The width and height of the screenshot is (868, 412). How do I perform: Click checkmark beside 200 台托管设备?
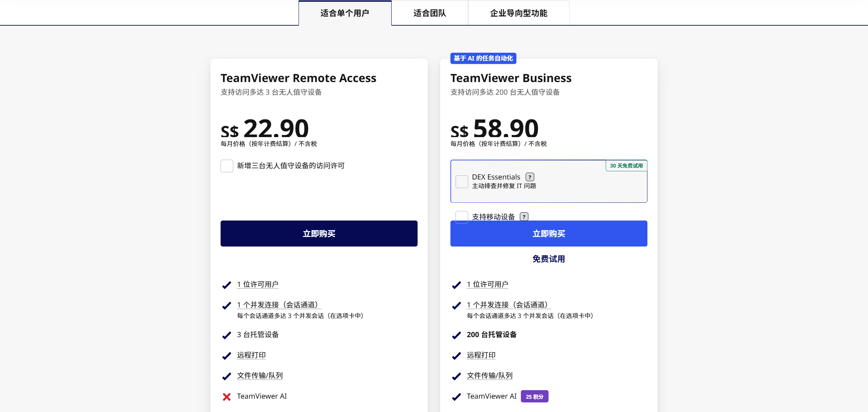(x=456, y=335)
